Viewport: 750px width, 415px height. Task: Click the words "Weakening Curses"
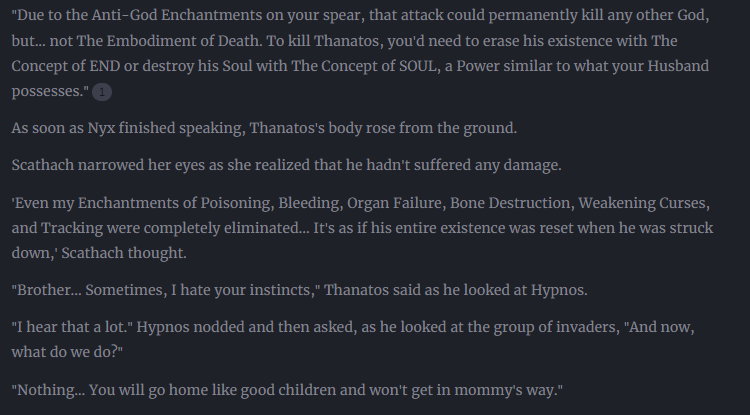pyautogui.click(x=642, y=203)
